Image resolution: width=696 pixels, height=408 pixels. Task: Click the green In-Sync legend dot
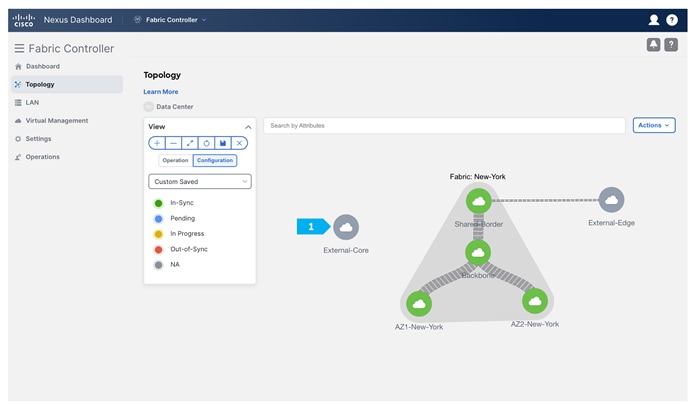(x=158, y=203)
